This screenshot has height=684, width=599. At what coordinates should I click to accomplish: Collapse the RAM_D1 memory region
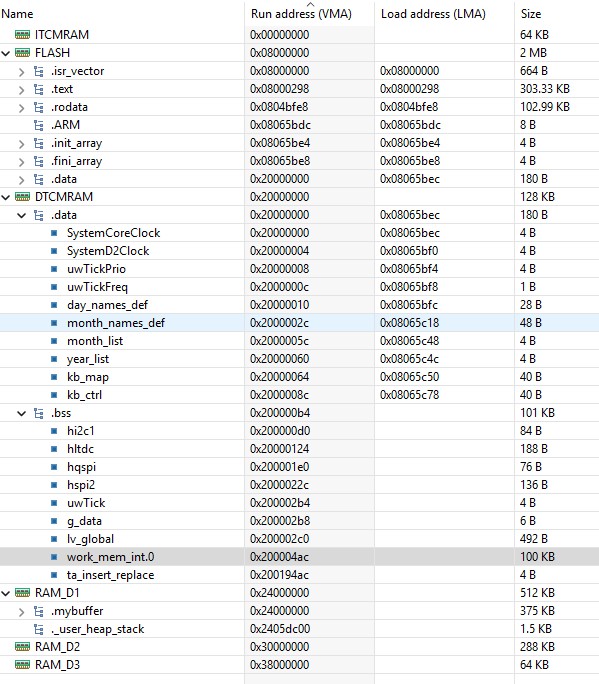(x=6, y=593)
